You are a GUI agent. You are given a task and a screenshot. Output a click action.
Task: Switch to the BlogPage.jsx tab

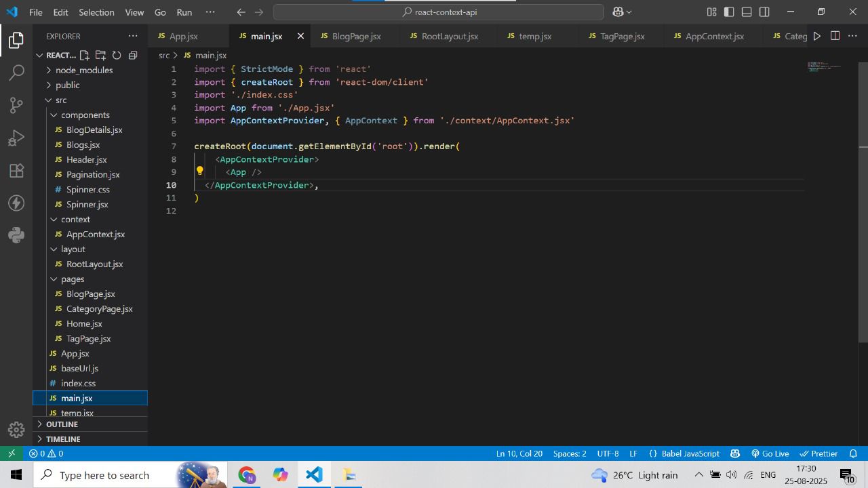(x=356, y=36)
